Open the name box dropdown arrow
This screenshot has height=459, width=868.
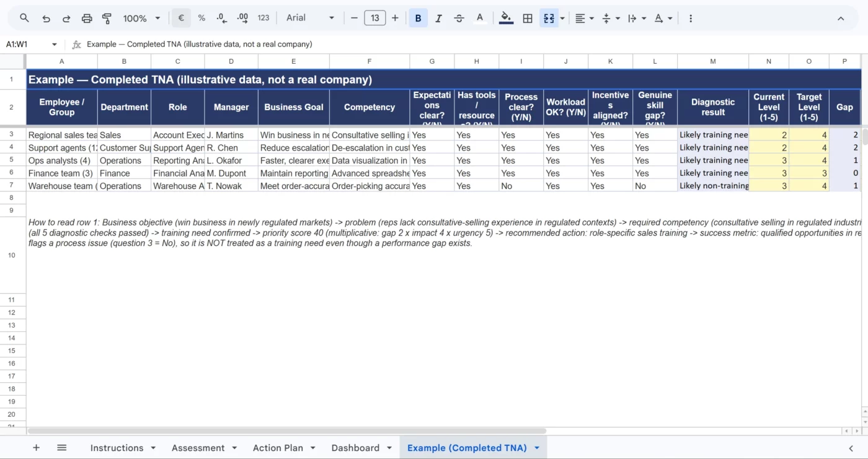[55, 45]
